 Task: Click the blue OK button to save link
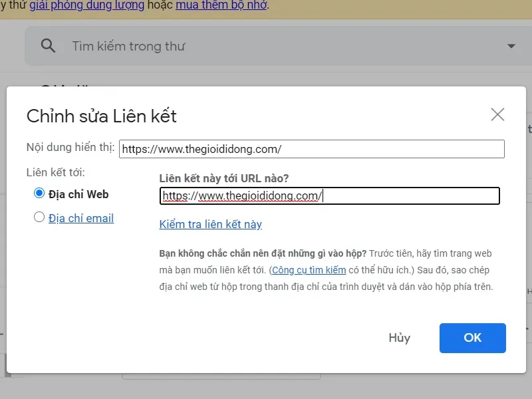[x=472, y=338]
